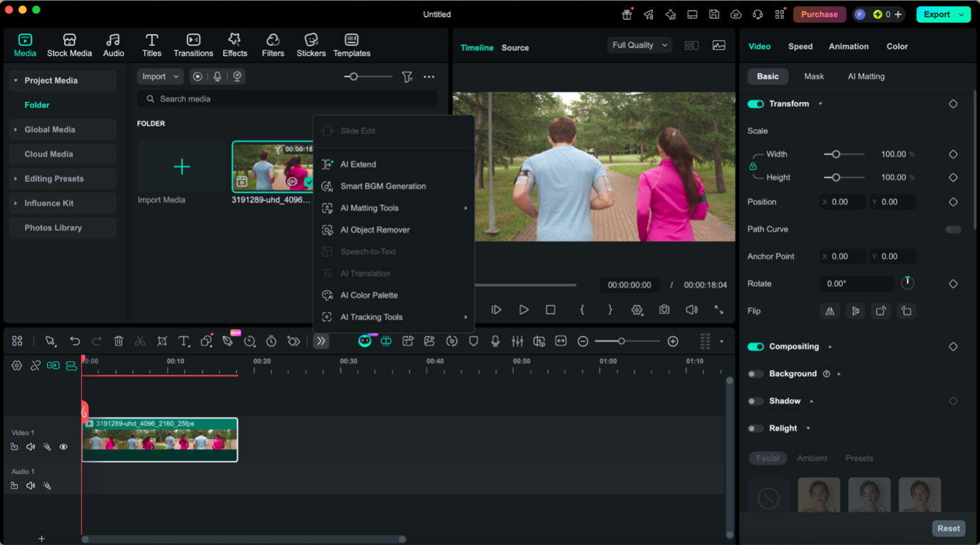Image resolution: width=980 pixels, height=545 pixels.
Task: Disable the Transform toggle
Action: point(755,103)
